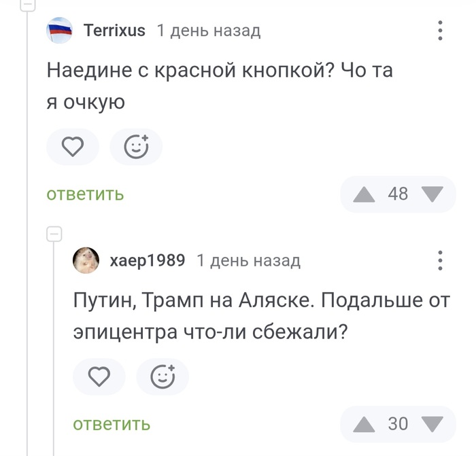Screen dimensions: 476x456
Task: Collapse the хаер1989 reply branch
Action: [x=54, y=234]
